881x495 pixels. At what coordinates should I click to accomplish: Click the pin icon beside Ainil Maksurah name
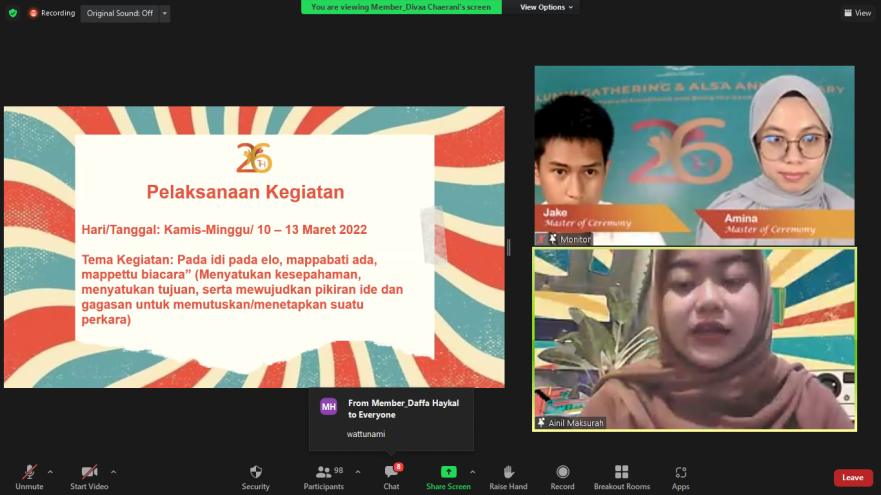pyautogui.click(x=542, y=423)
